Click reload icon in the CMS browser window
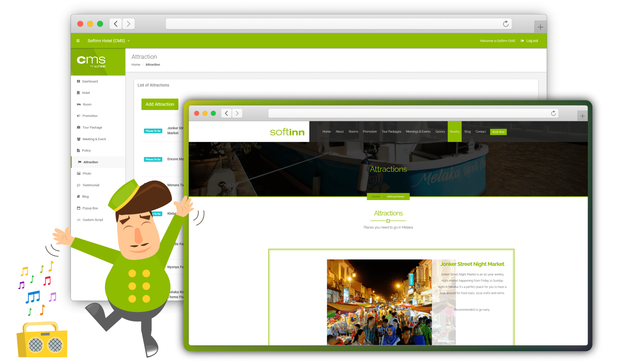Viewport: 625px width, 364px height. click(506, 24)
